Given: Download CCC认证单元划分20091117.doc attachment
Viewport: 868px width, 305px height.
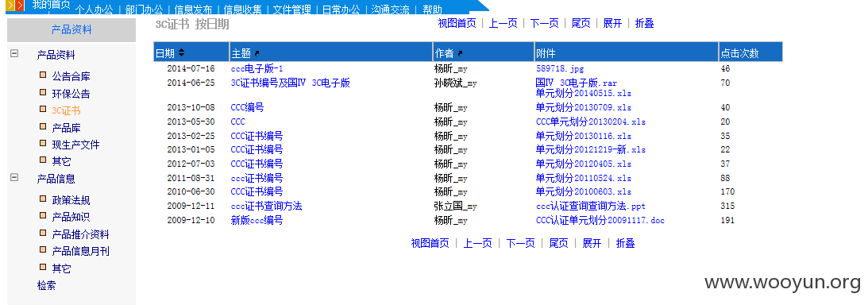Looking at the screenshot, I should tap(600, 220).
